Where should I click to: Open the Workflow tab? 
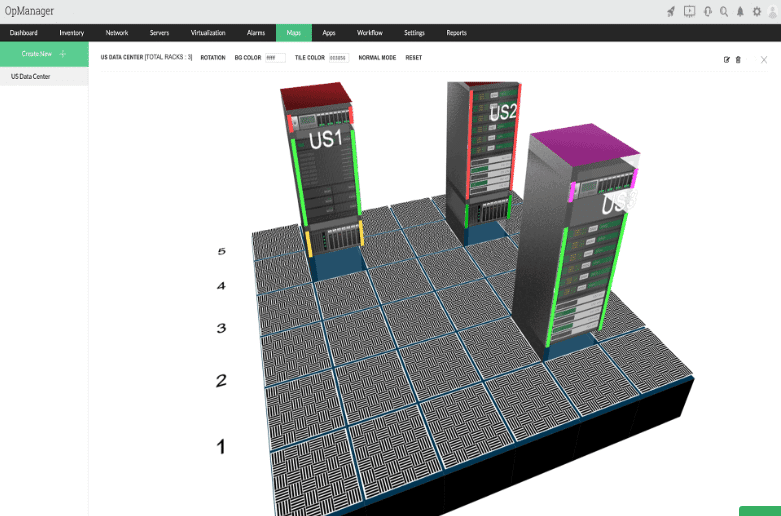[370, 33]
